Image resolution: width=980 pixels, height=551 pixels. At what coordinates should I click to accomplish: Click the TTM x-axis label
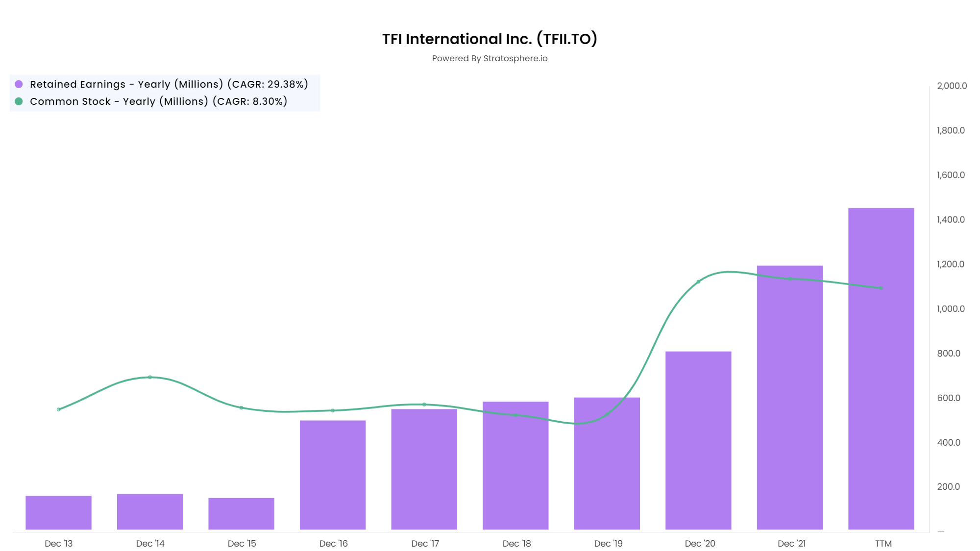pos(883,543)
